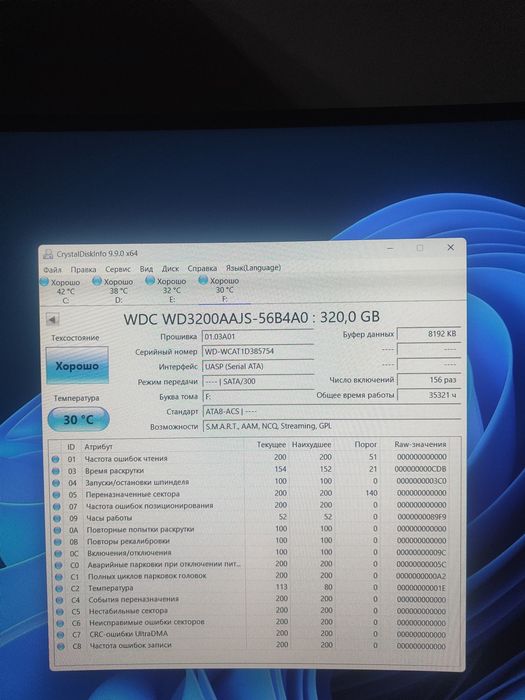The height and width of the screenshot is (700, 525).
Task: Click the interface field UASP (Serial ATA)
Action: coord(258,367)
